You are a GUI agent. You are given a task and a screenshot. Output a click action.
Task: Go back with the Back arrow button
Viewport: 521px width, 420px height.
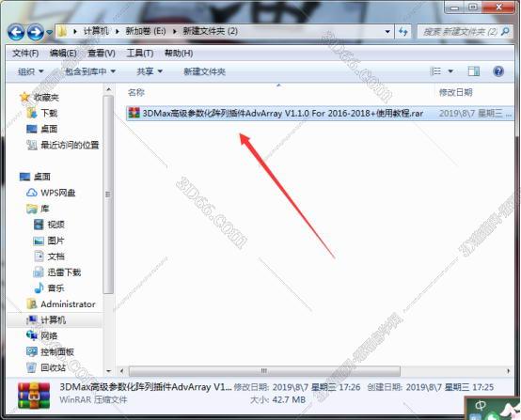click(x=16, y=32)
